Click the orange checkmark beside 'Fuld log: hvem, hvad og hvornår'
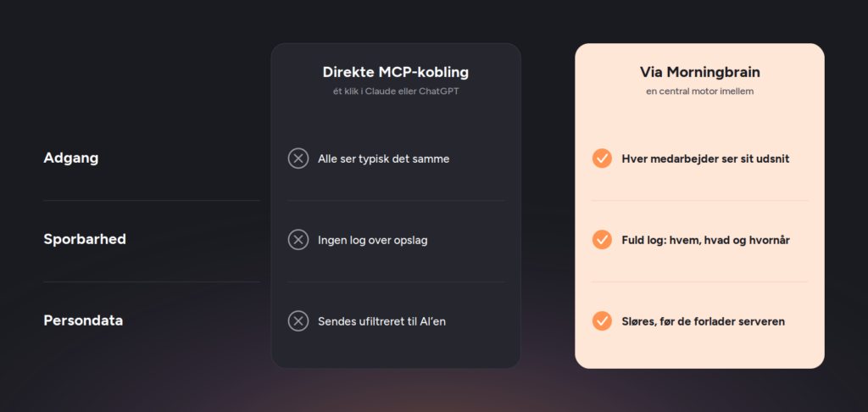Image resolution: width=868 pixels, height=412 pixels. point(602,240)
